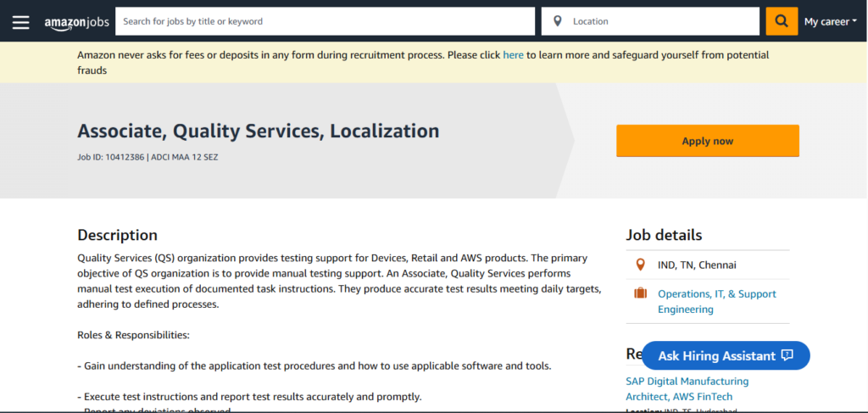
Task: Expand the My career dropdown
Action: tap(831, 21)
